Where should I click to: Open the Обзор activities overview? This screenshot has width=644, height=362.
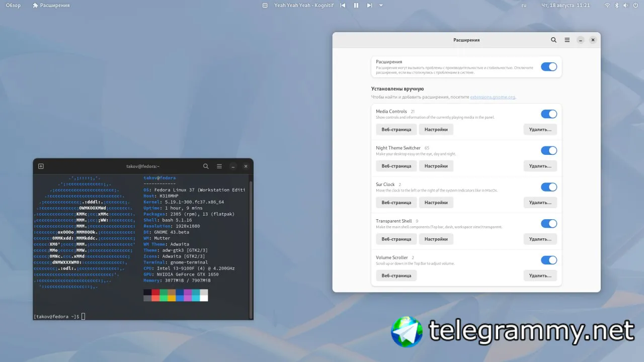[x=13, y=5]
